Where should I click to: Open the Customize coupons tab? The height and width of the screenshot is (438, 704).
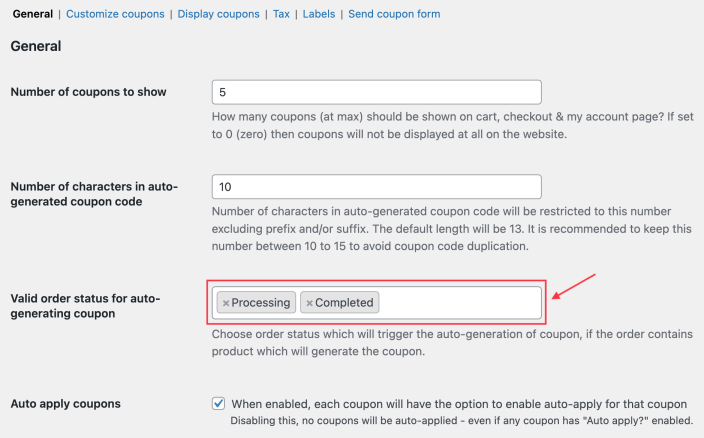pyautogui.click(x=116, y=14)
